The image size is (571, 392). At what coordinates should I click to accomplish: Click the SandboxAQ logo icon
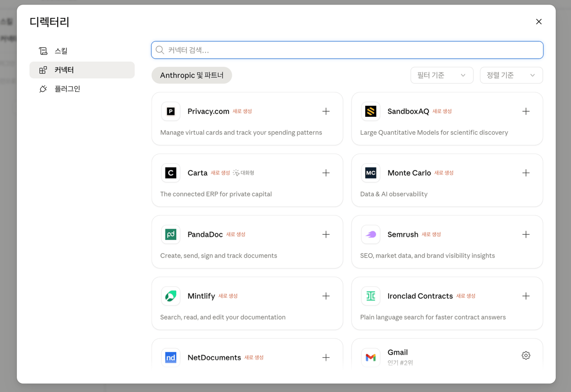(x=371, y=111)
